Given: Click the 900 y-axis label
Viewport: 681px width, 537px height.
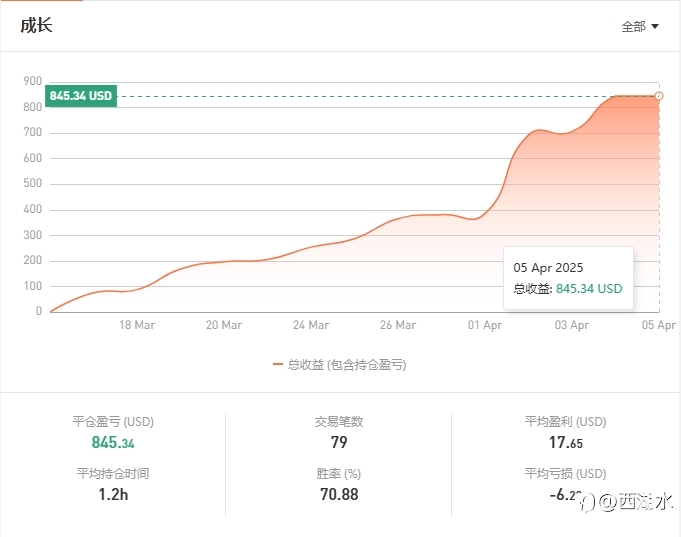Looking at the screenshot, I should 33,81.
